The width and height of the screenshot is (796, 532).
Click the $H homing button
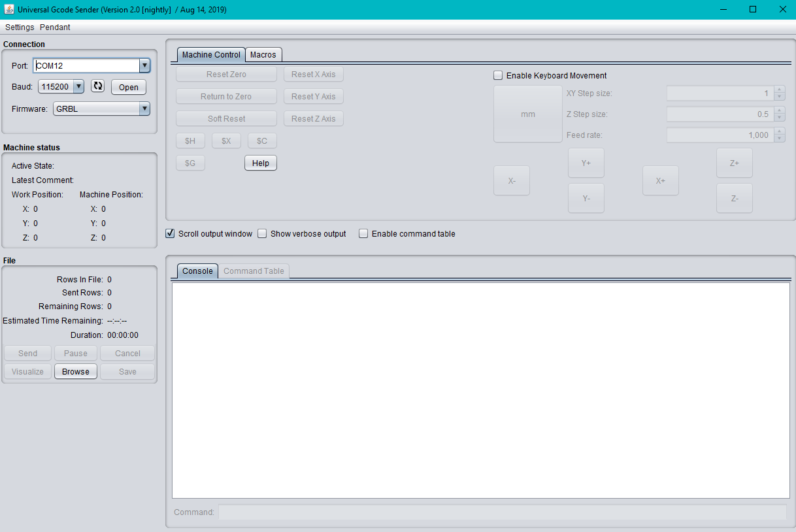tap(190, 141)
